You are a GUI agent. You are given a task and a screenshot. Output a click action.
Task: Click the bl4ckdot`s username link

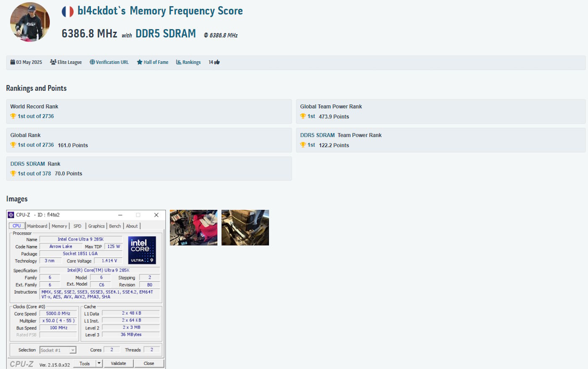pyautogui.click(x=101, y=11)
